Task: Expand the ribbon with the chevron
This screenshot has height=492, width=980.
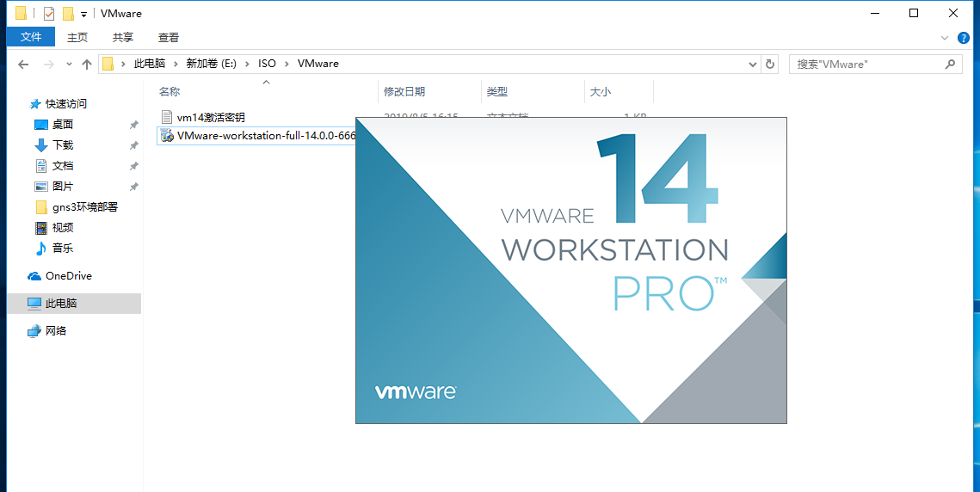Action: (x=945, y=38)
